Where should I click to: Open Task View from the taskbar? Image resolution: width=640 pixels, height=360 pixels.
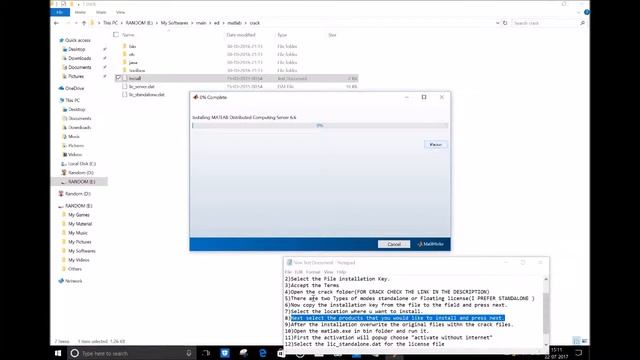coord(206,353)
